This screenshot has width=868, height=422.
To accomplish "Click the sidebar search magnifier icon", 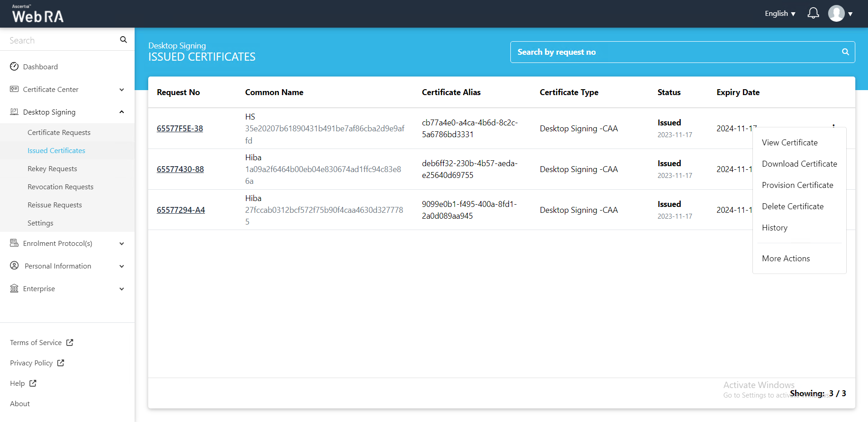I will (x=123, y=40).
